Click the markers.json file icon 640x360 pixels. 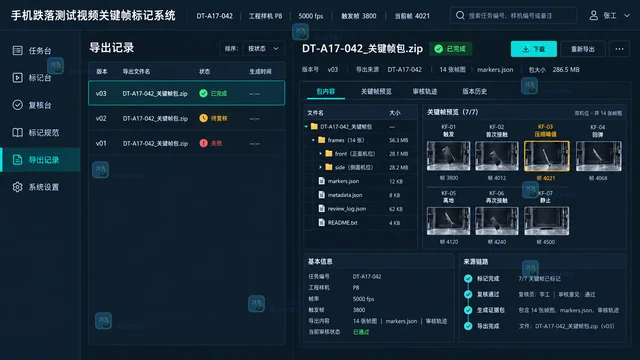click(322, 181)
